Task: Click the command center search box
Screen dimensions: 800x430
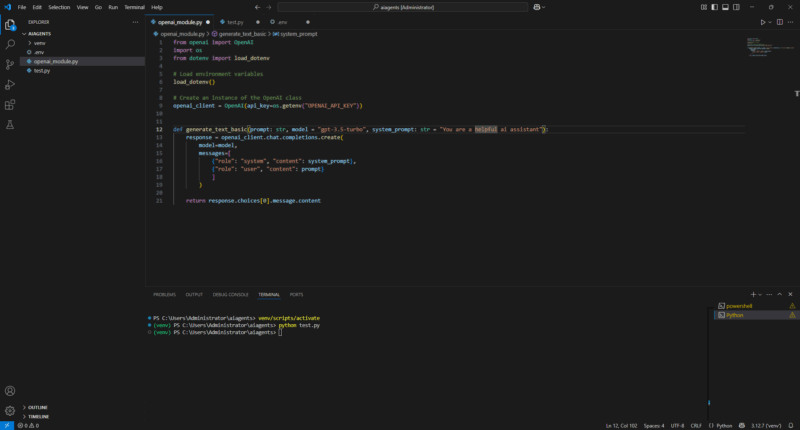Action: tap(403, 7)
